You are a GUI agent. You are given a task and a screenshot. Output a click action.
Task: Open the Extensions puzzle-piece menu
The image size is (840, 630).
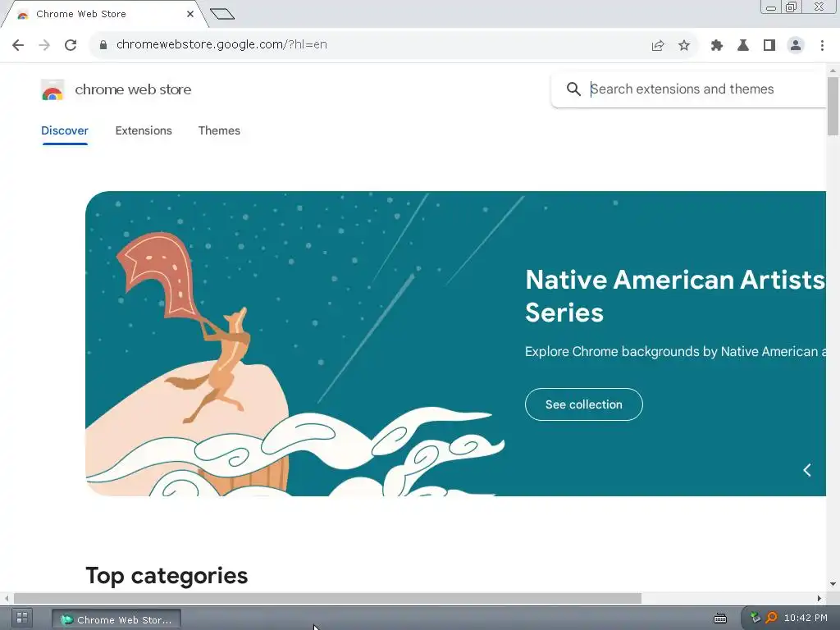716,46
